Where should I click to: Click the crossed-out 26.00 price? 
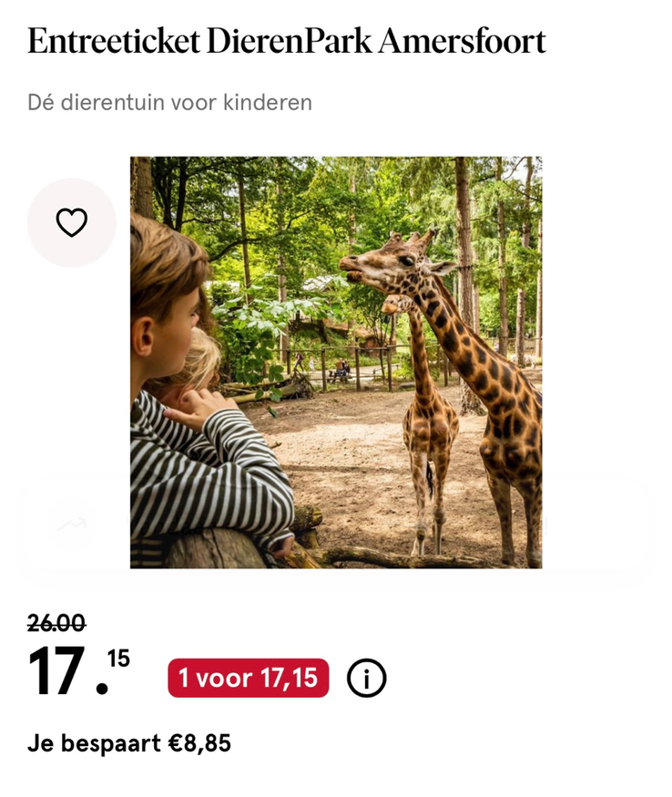tap(56, 623)
